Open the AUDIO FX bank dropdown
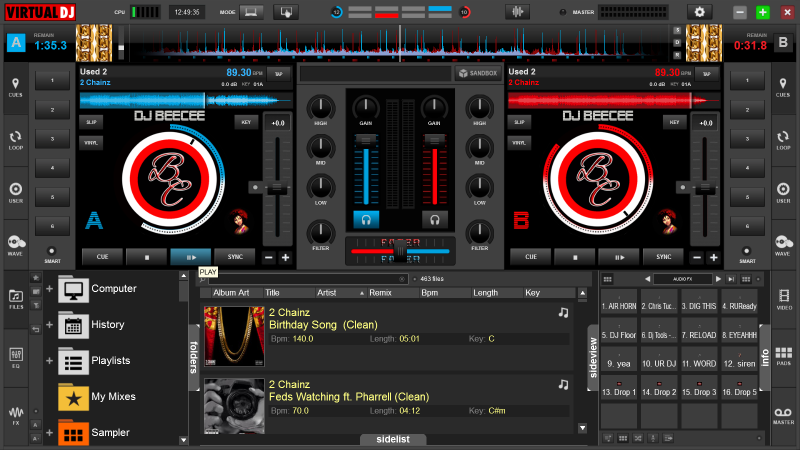The width and height of the screenshot is (800, 450). (x=683, y=279)
